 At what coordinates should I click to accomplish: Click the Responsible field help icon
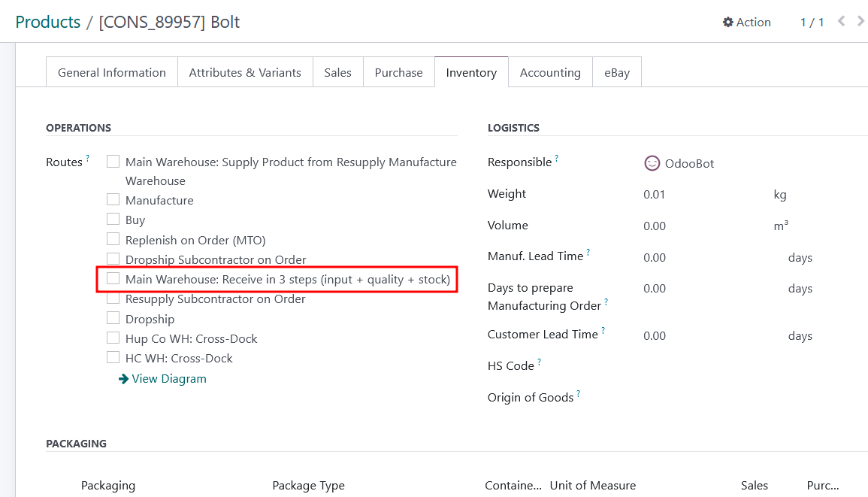pos(557,159)
